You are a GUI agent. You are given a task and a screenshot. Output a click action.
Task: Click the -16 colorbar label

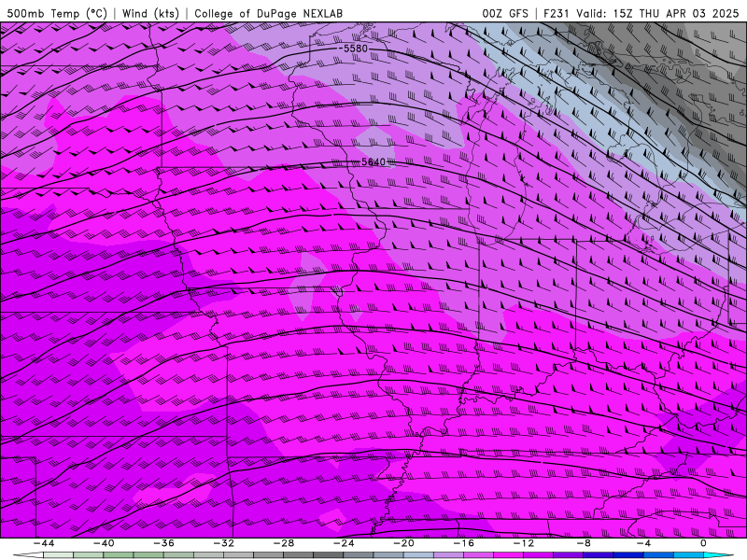coord(463,543)
